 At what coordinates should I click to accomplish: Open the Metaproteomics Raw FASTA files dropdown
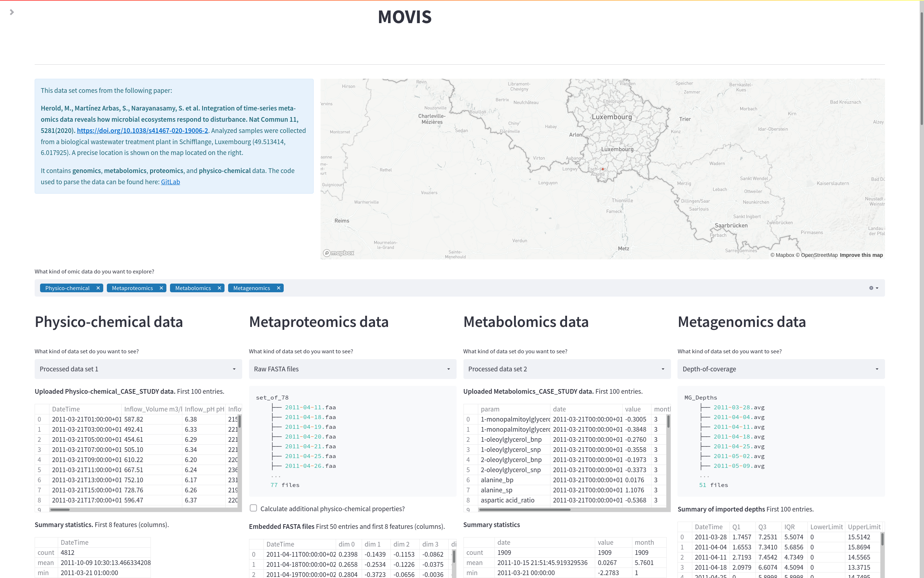coord(352,369)
